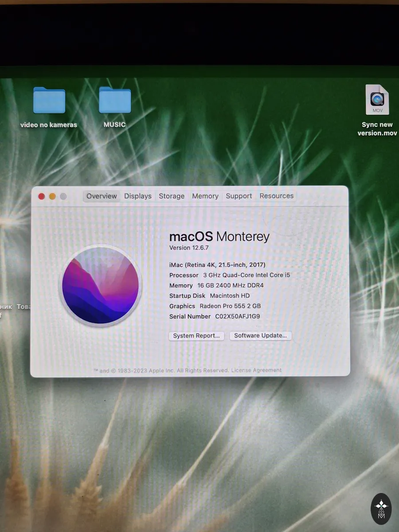
Task: Minimize the About This Mac window
Action: pos(52,196)
